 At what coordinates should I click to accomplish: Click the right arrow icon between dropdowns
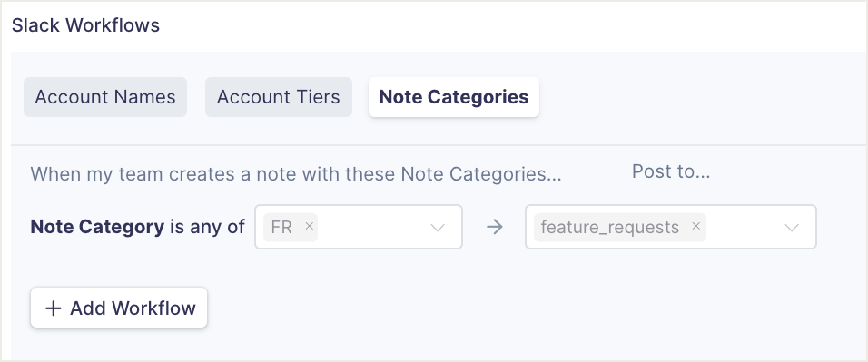click(x=494, y=227)
